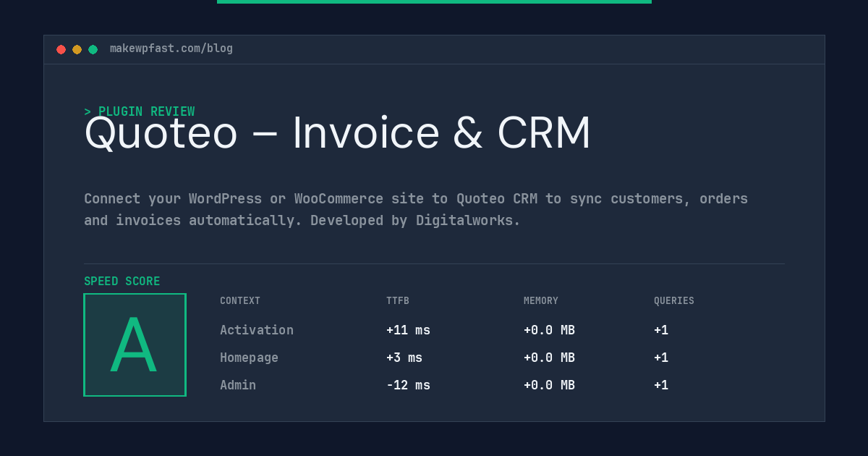868x456 pixels.
Task: Click the QUERIES column header
Action: 674,301
